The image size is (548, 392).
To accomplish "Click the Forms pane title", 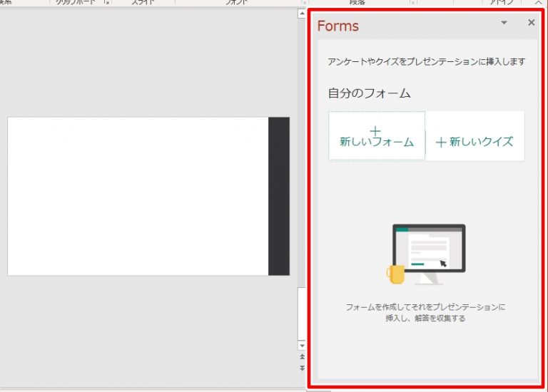I will coord(338,26).
